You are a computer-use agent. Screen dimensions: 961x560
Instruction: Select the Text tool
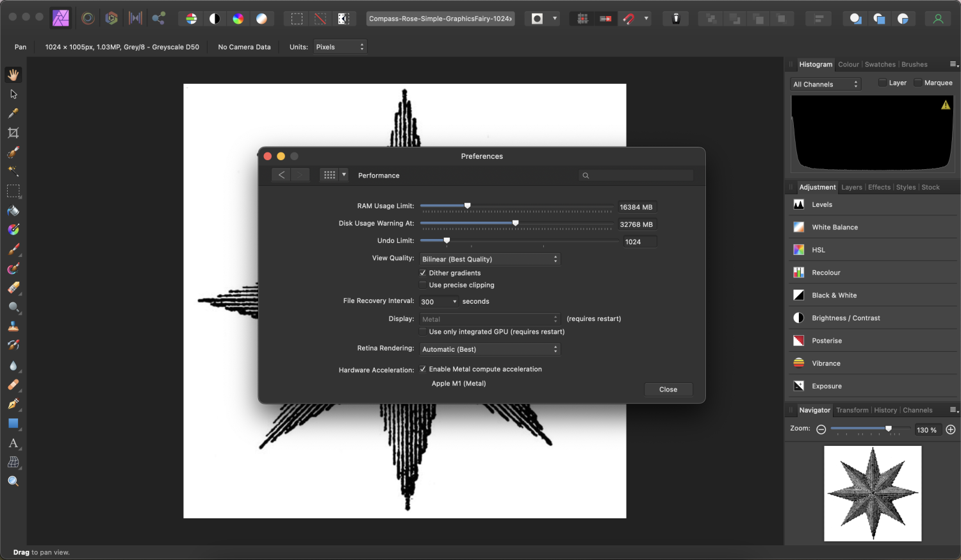[x=13, y=443]
